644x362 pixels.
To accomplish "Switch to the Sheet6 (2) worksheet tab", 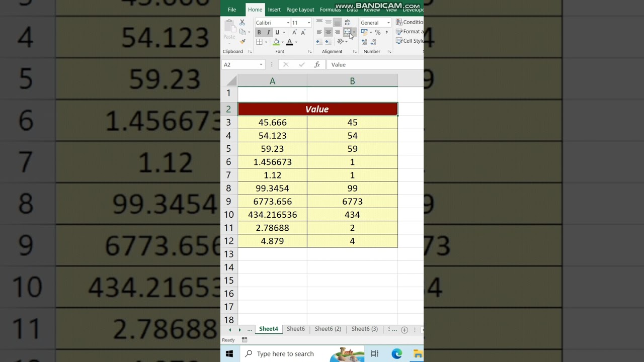I will point(328,329).
